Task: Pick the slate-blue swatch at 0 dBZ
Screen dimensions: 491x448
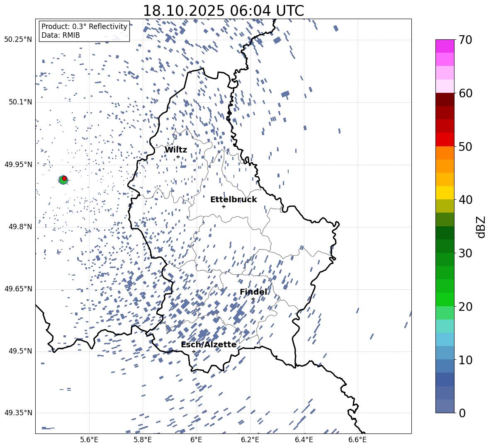Action: [445, 406]
